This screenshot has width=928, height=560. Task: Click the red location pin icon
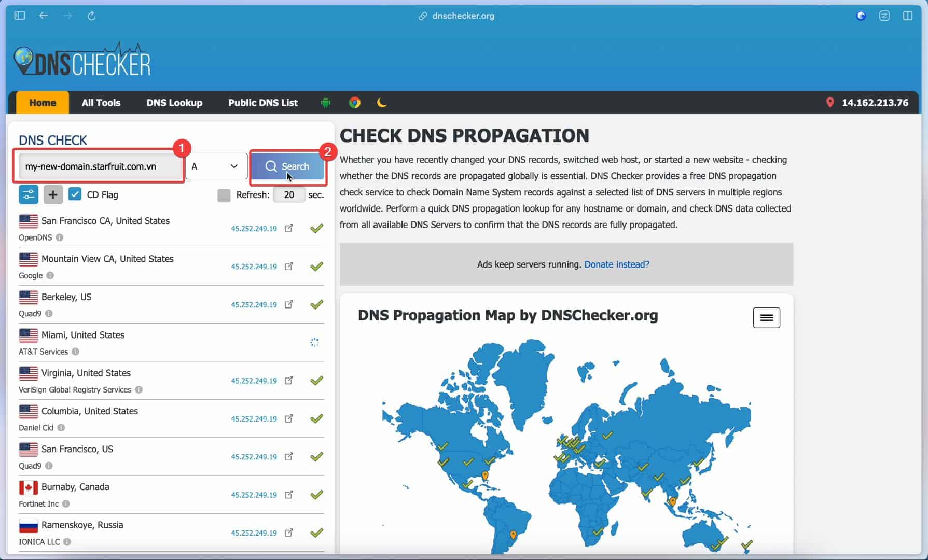(x=830, y=103)
